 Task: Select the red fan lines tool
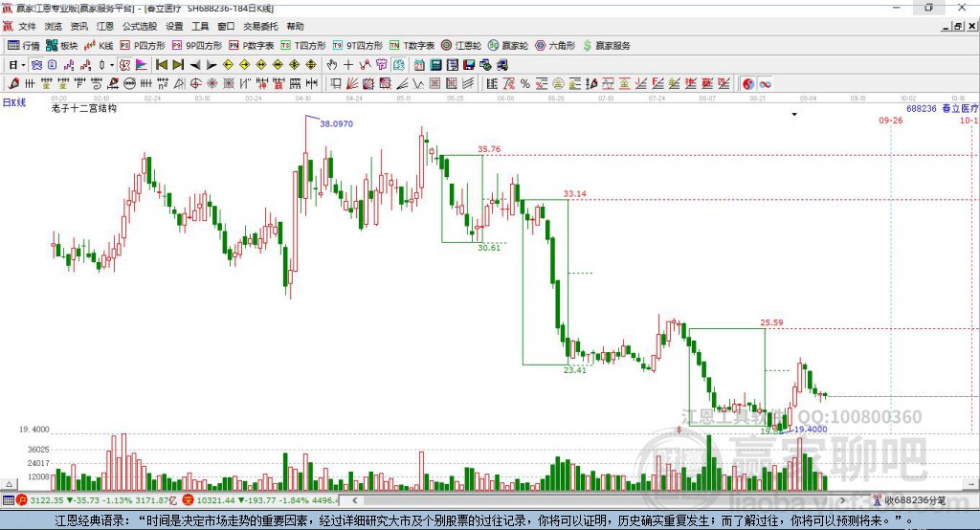352,84
